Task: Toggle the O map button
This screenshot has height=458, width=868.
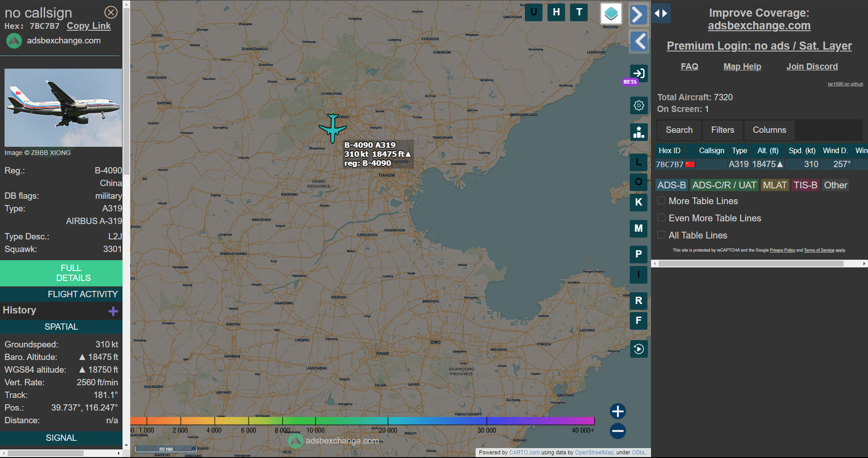Action: click(x=638, y=182)
